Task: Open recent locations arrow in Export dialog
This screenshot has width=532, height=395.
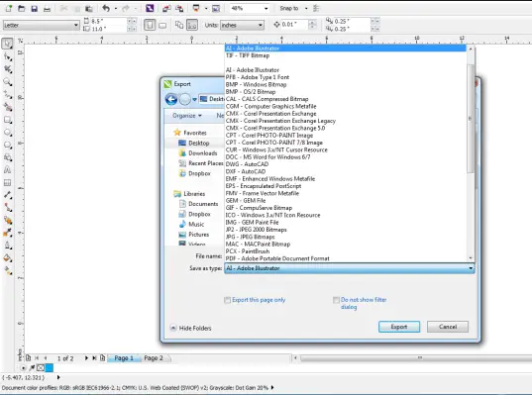Action: (194, 99)
